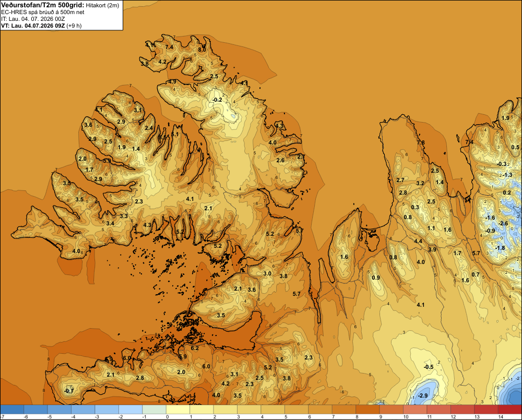Viewport: 522px width, 420px height.
Task: Click the temperature value '-0.3' on the map
Action: (x=501, y=164)
